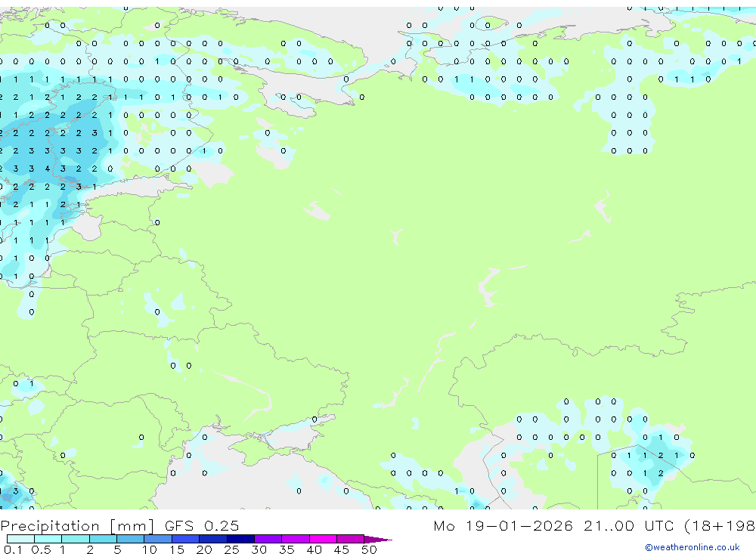Pick the 15–20 mm legend color box
The width and height of the screenshot is (756, 554).
click(185, 539)
